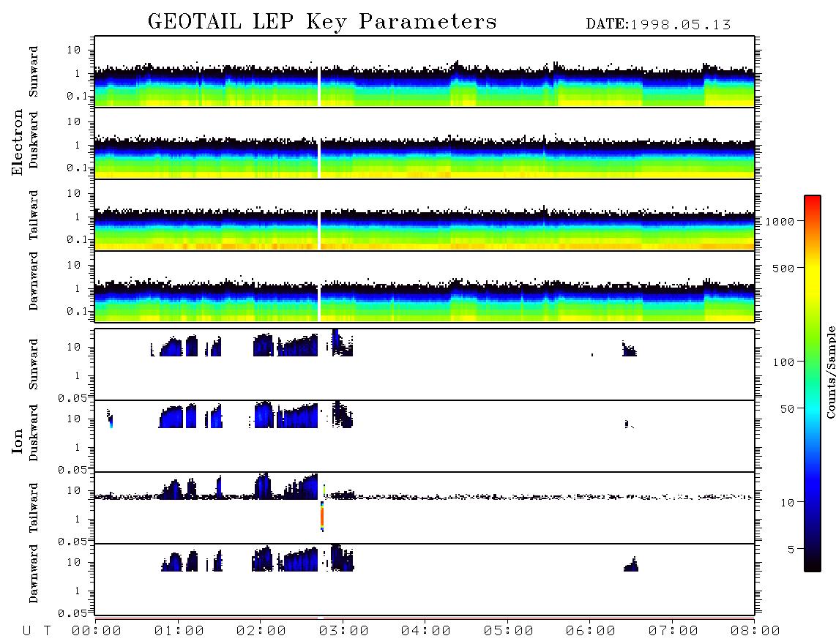This screenshot has height=644, width=836.
Task: Click the 50 colorbar tick value
Action: (788, 409)
